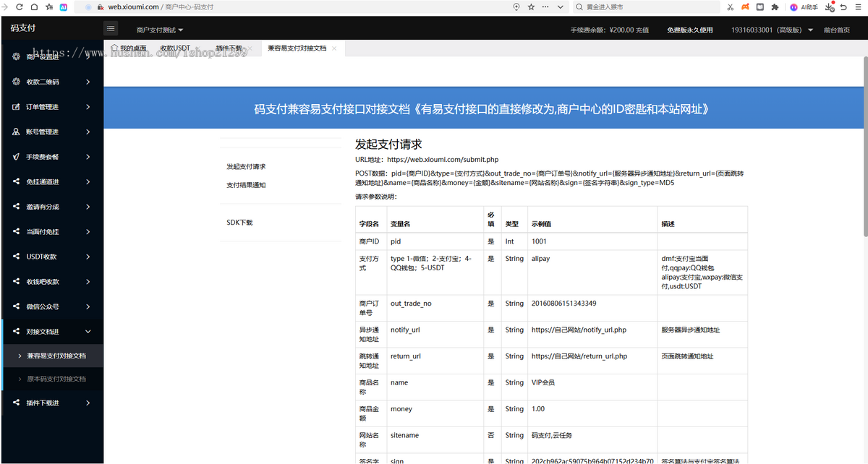Open the favorites star-list icon in the browser toolbar
Viewport: 868px width, 464px height.
point(48,7)
